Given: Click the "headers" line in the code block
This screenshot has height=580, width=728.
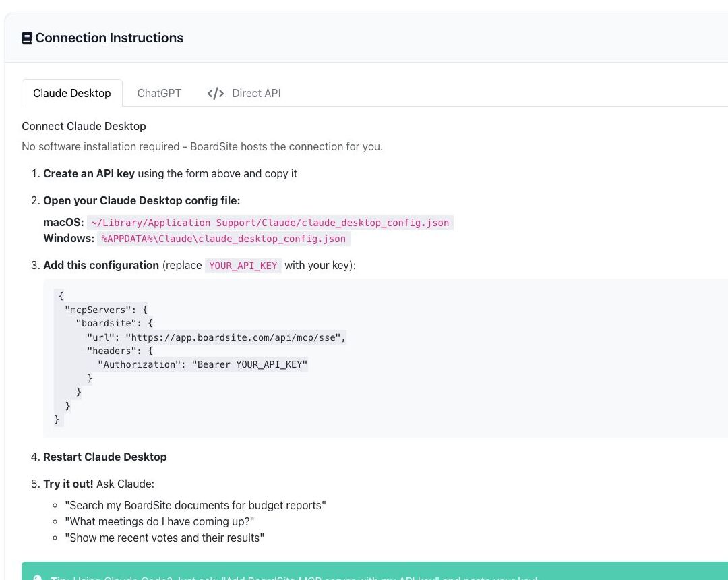Looking at the screenshot, I should click(x=120, y=351).
